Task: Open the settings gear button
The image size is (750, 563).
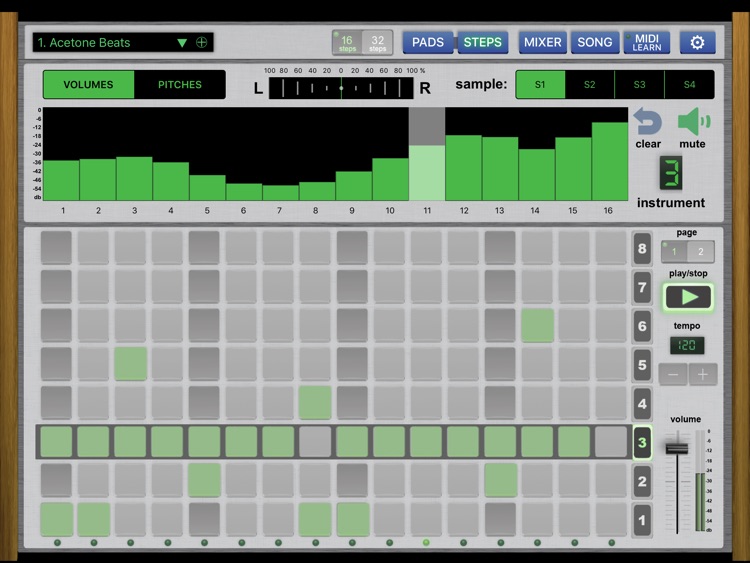Action: point(697,43)
